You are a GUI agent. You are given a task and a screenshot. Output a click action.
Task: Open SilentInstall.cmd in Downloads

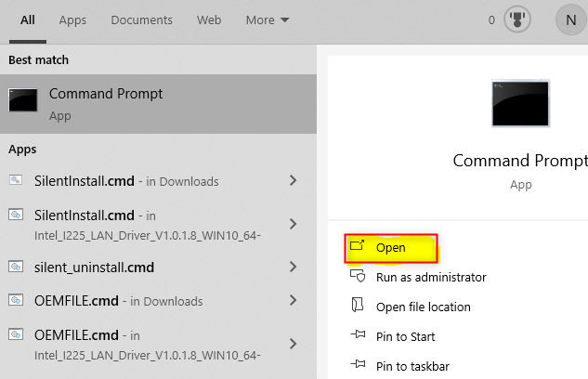pyautogui.click(x=126, y=181)
